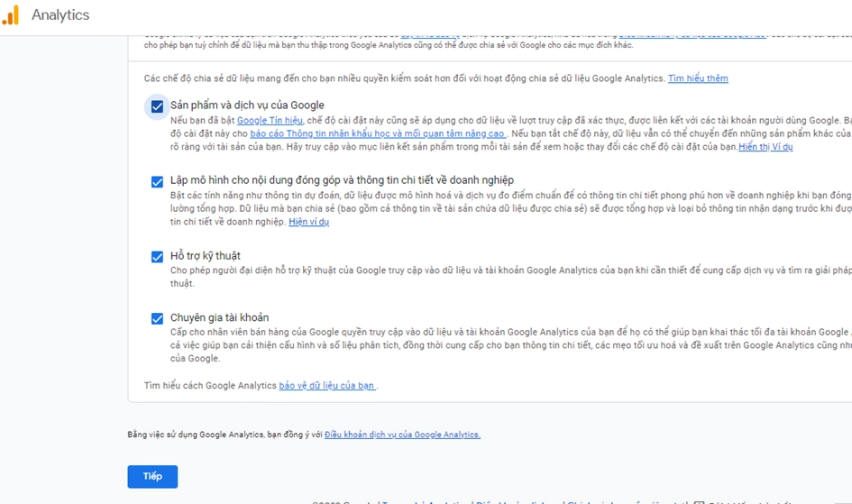
Task: Open the "bảo vệ dữ liệu của bạn" link
Action: [326, 386]
